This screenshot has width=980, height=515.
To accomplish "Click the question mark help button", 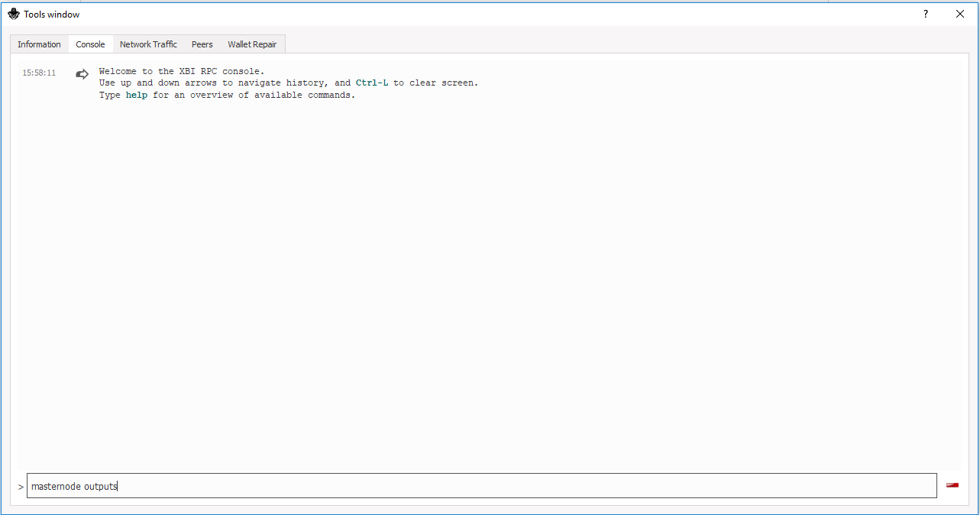I will (x=925, y=14).
